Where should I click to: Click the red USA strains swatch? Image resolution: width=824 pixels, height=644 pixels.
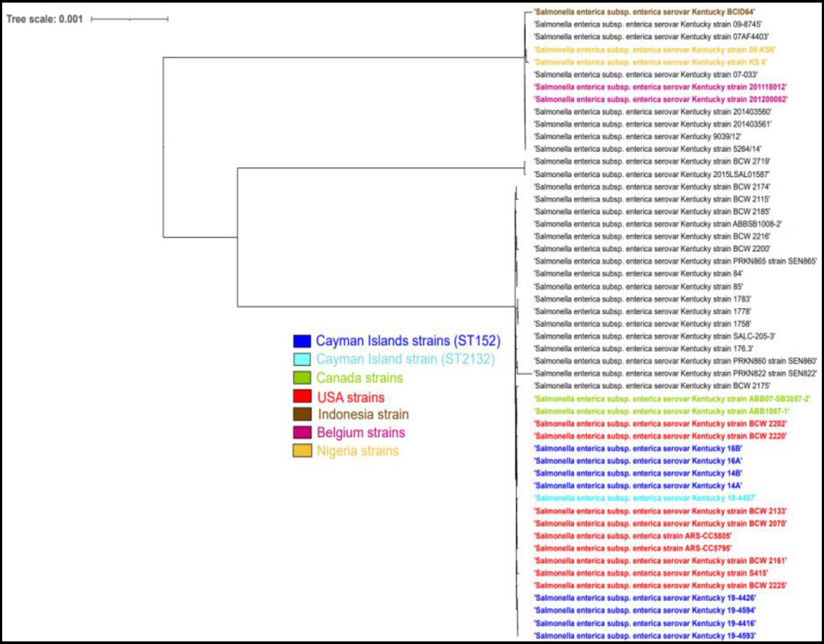point(302,397)
